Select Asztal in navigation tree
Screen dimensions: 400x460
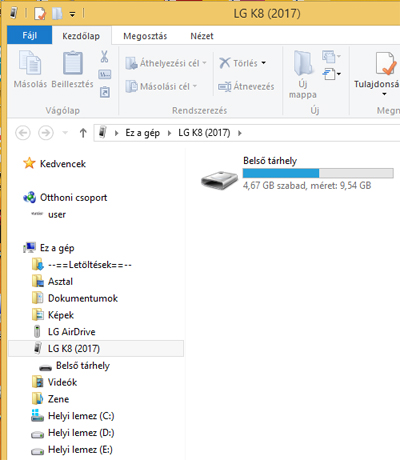click(60, 281)
